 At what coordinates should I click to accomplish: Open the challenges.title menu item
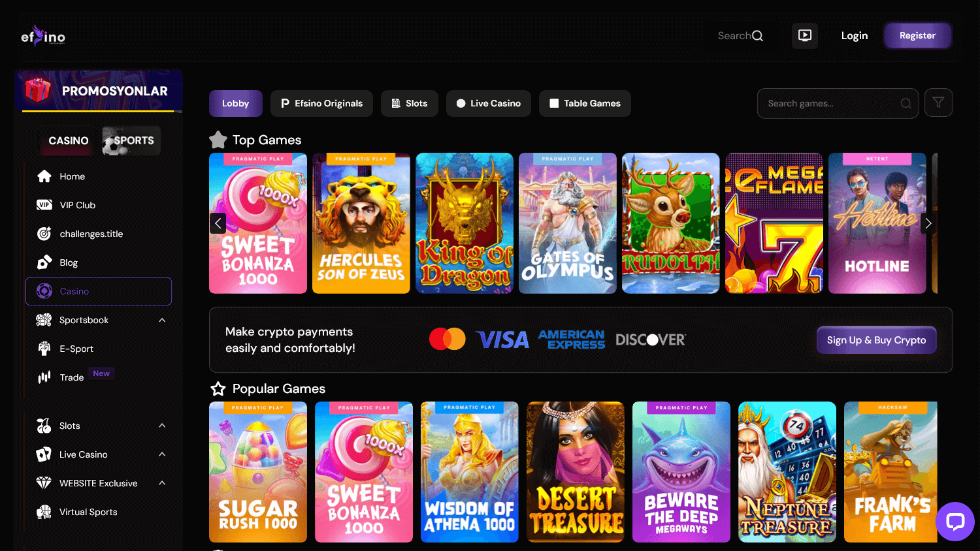point(99,234)
